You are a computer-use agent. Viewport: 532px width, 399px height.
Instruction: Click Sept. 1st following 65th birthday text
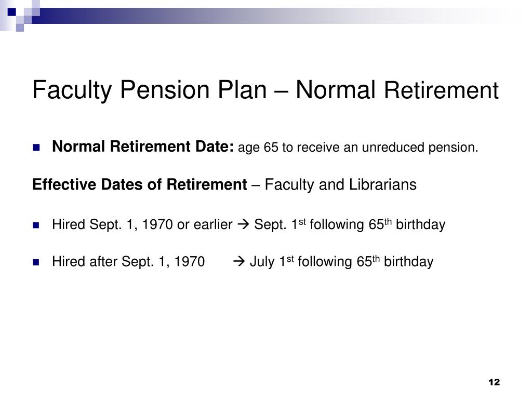350,224
